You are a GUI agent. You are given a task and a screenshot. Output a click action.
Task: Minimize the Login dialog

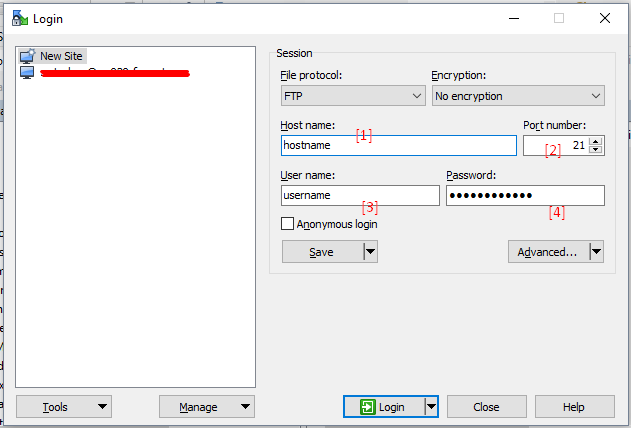[x=514, y=18]
